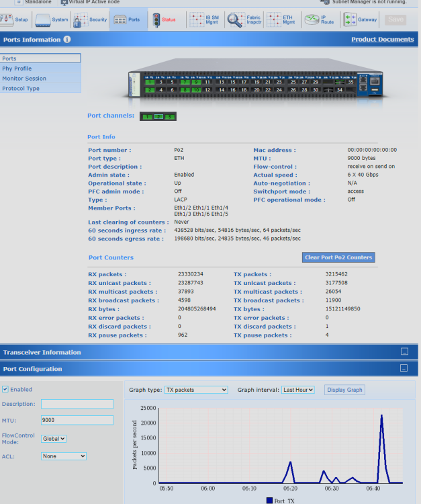This screenshot has height=504, width=421.
Task: Click the greyed-out Save button
Action: pyautogui.click(x=395, y=19)
